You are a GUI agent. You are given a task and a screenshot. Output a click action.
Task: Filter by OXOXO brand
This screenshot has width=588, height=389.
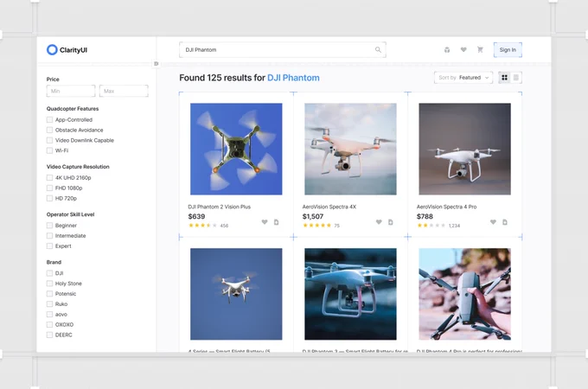49,324
